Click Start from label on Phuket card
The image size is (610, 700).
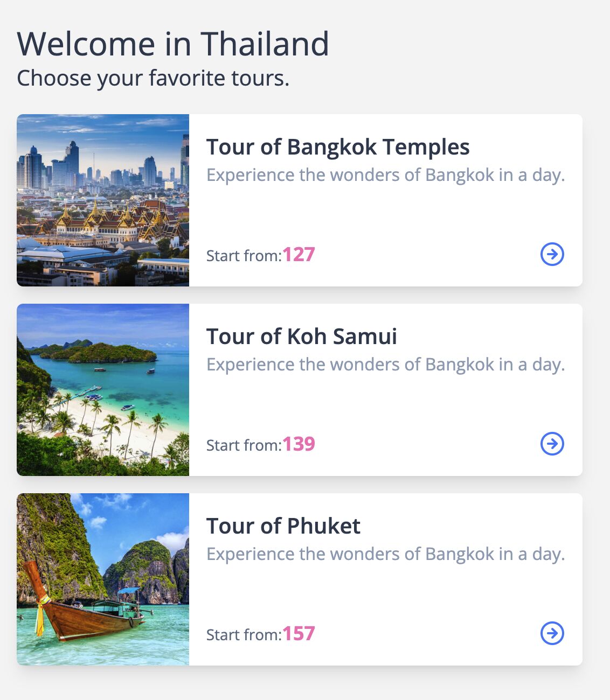(x=244, y=635)
